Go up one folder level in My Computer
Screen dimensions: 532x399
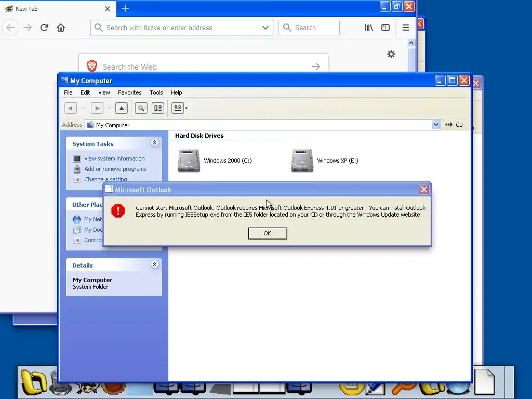[122, 108]
